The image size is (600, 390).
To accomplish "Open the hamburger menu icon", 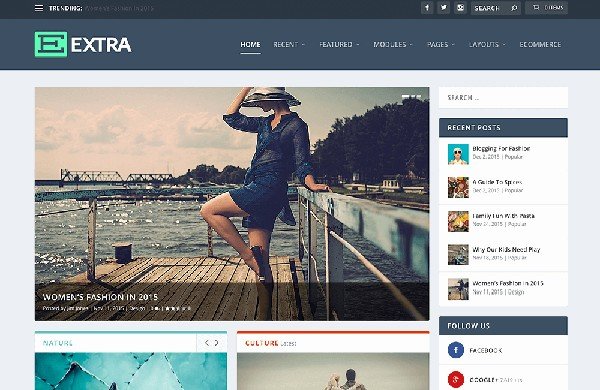I will pyautogui.click(x=39, y=8).
